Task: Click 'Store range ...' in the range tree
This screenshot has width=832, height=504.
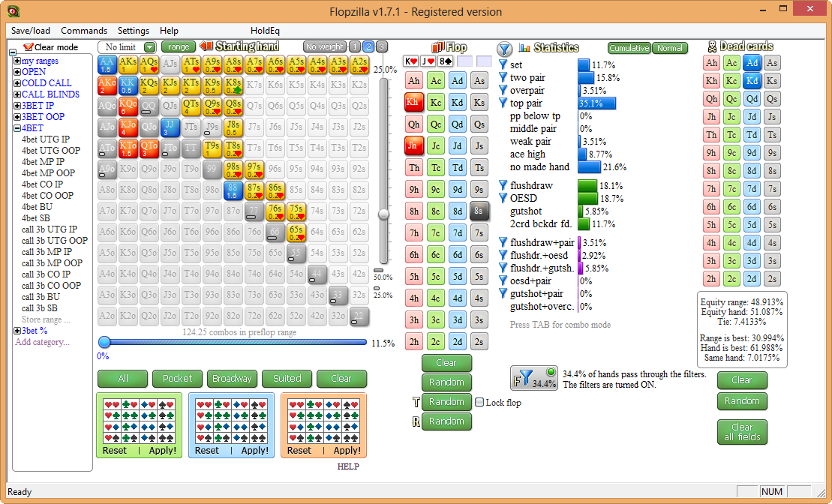Action: pos(46,320)
